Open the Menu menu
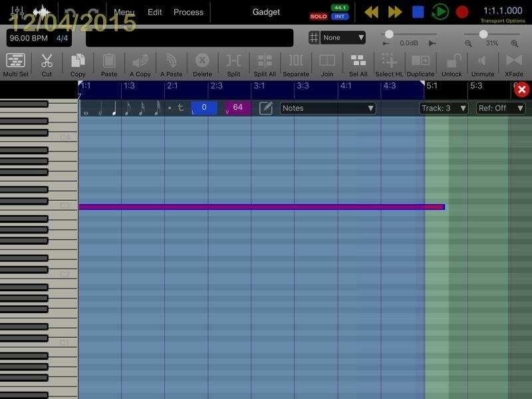Viewport: 532px width, 399px height. [x=124, y=12]
